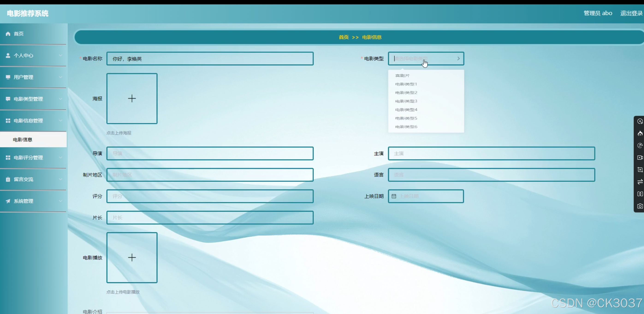Click into the 主演 input field
This screenshot has width=644, height=314.
coord(491,153)
